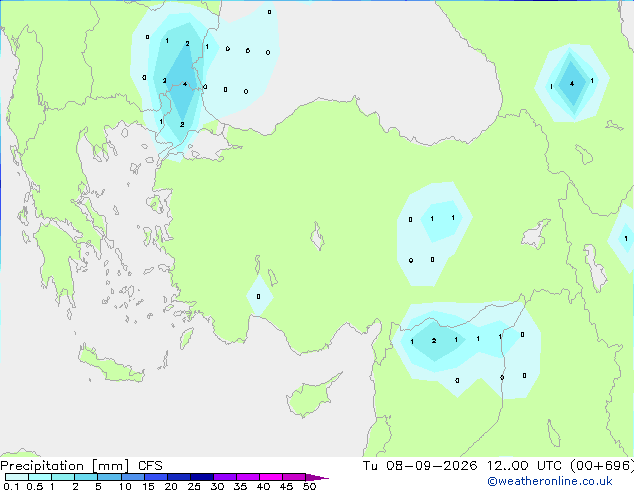Click the 2 mm value in the southeastern rain cell
This screenshot has height=490, width=634.
click(434, 340)
